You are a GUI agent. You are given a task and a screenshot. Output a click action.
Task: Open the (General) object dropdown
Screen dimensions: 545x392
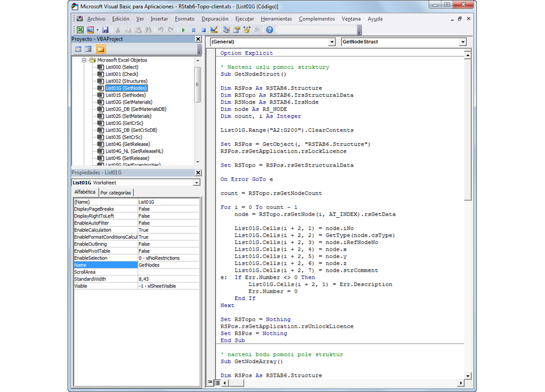[x=332, y=41]
